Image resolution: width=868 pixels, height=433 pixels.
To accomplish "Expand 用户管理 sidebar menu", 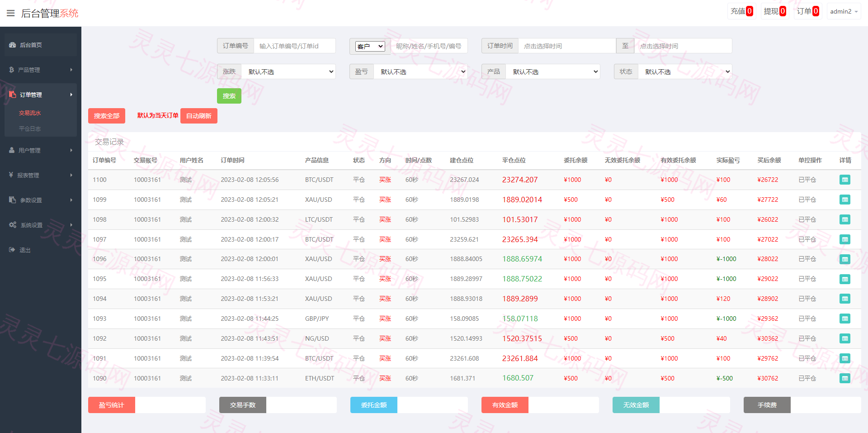I will coord(41,150).
